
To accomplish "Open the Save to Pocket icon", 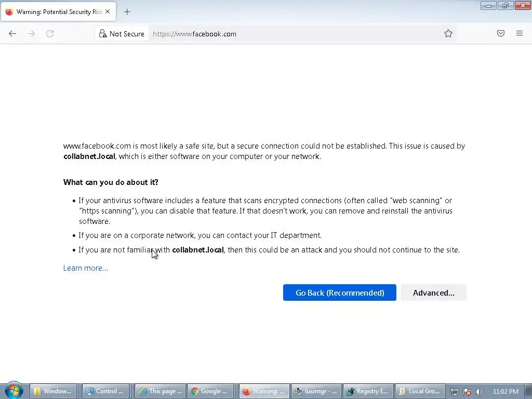I will [x=501, y=33].
